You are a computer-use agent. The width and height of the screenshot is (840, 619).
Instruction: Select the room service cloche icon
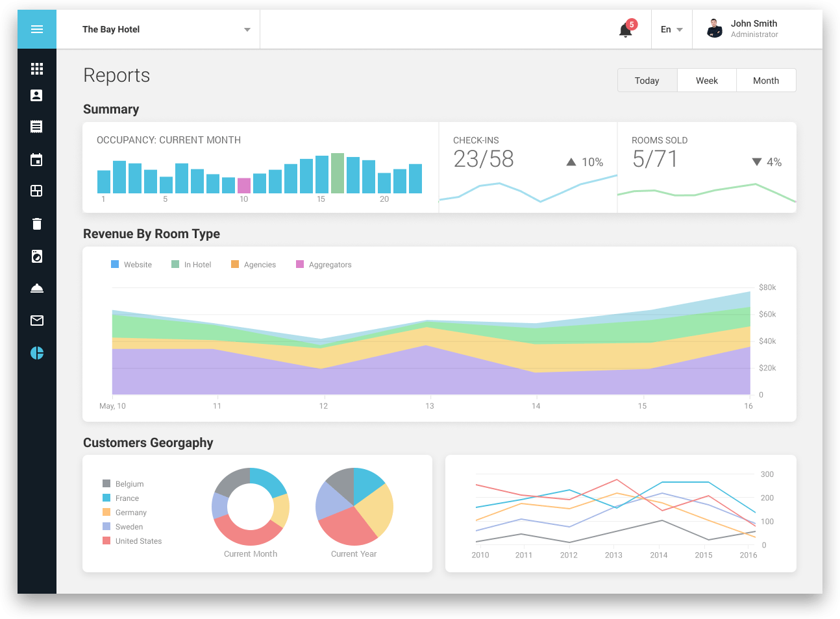tap(36, 288)
